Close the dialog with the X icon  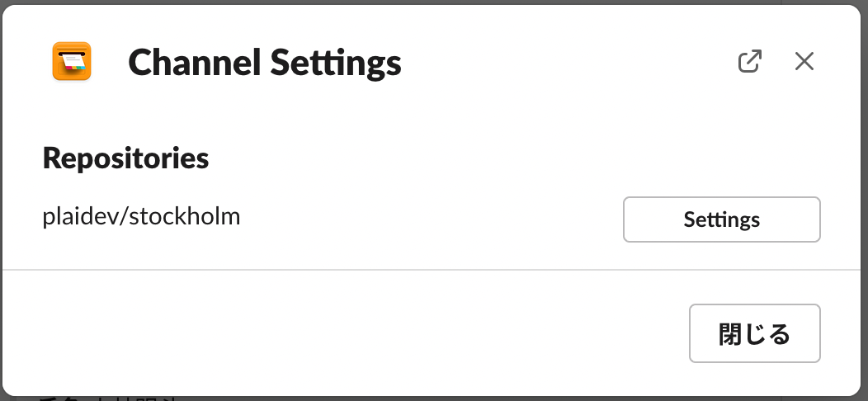[804, 62]
